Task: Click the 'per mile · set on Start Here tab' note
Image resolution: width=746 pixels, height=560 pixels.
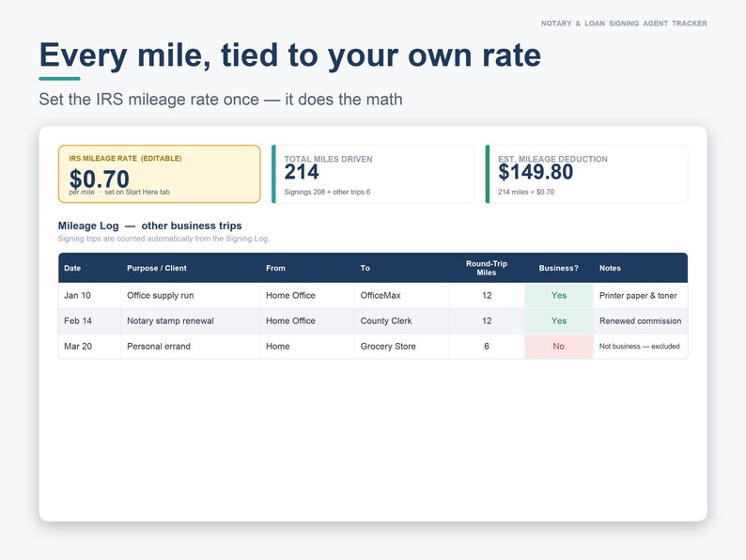Action: pos(119,193)
